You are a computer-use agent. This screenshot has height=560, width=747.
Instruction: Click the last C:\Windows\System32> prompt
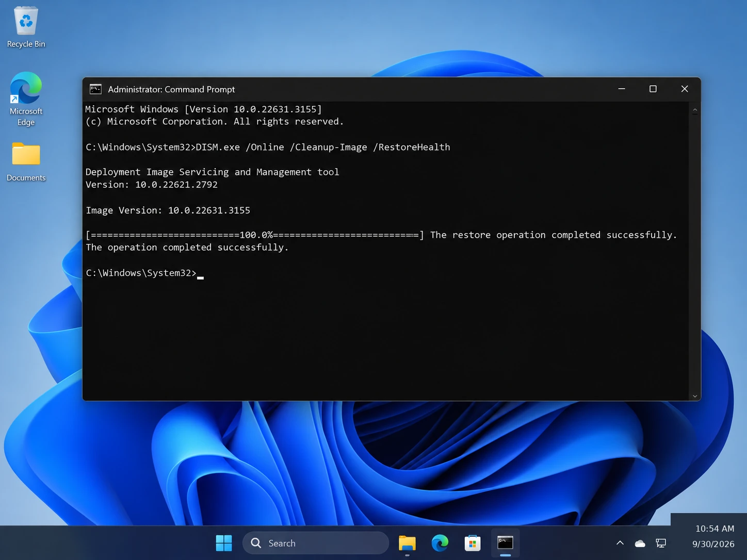pos(141,273)
